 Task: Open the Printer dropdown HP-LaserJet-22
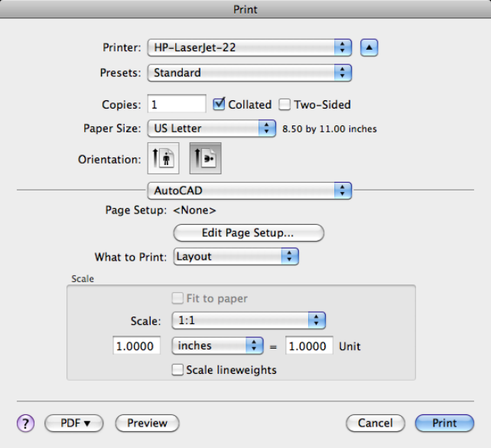(x=249, y=47)
